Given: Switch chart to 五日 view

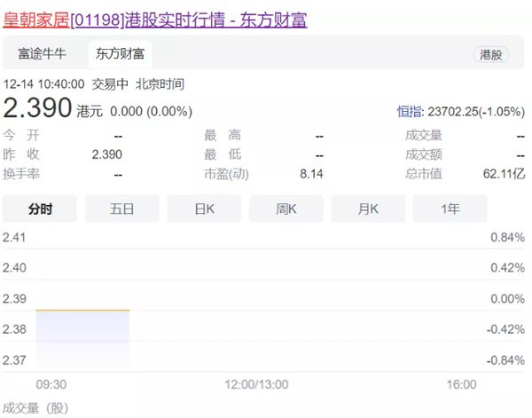Looking at the screenshot, I should (122, 209).
